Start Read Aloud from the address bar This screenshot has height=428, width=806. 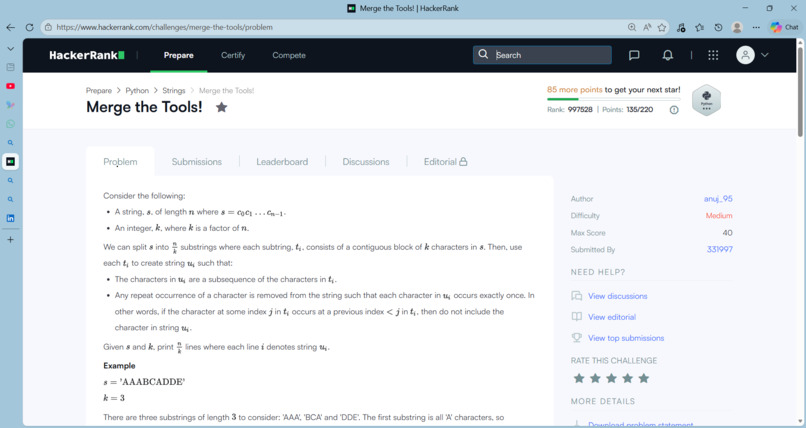[647, 27]
